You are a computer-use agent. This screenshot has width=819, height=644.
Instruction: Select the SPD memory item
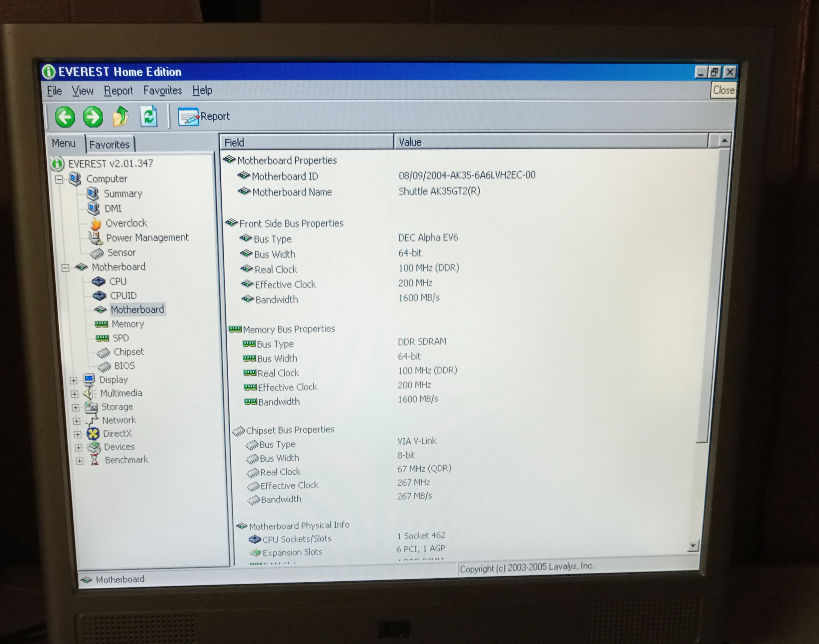click(120, 338)
